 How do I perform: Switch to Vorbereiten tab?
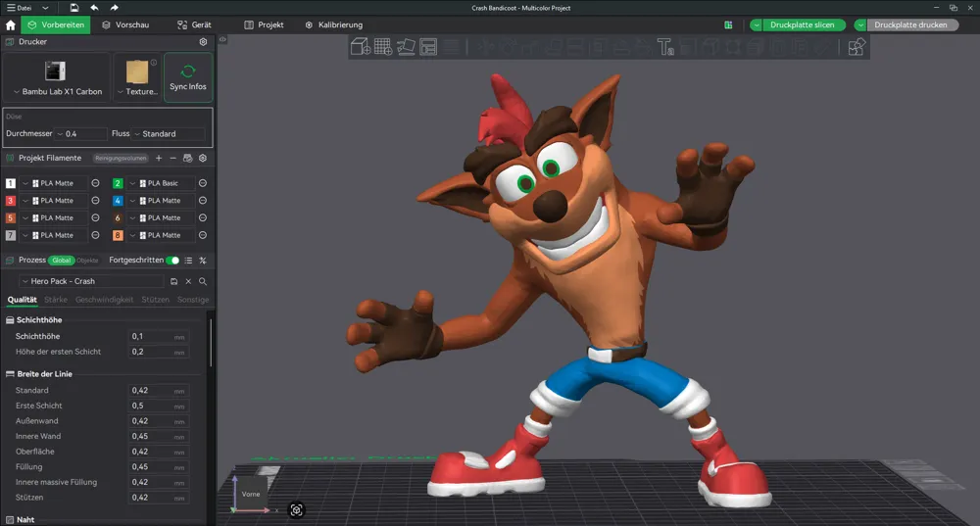click(x=56, y=25)
